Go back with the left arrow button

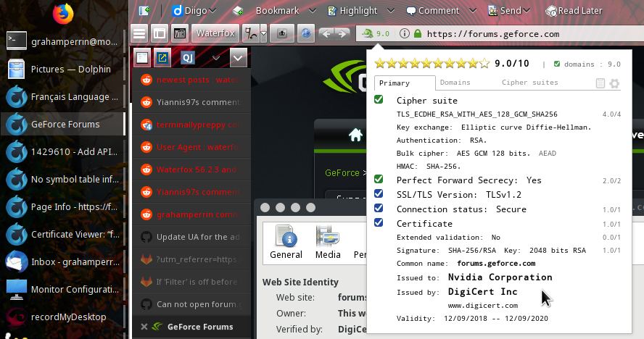coord(326,33)
